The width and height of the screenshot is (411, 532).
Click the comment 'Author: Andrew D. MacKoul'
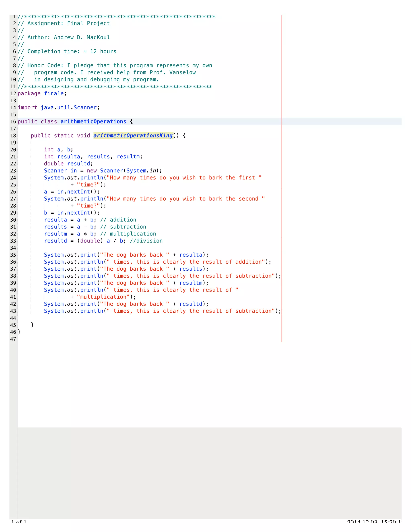pyautogui.click(x=69, y=38)
